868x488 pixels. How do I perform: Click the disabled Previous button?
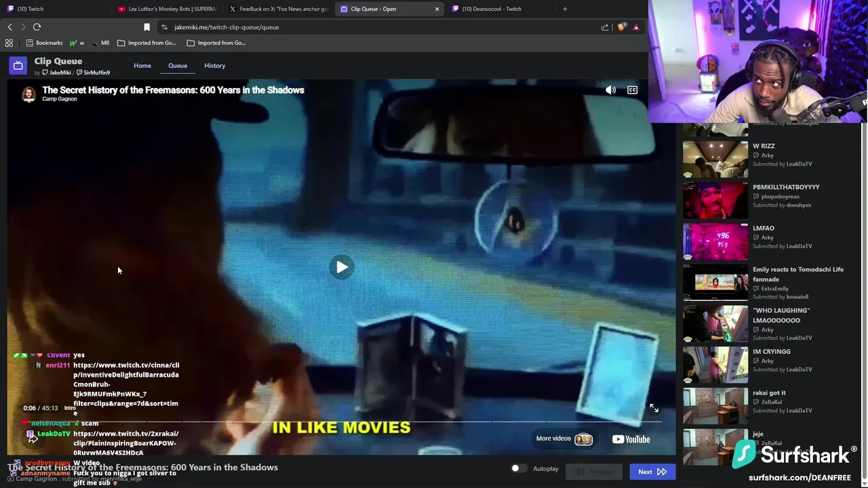[x=594, y=472]
